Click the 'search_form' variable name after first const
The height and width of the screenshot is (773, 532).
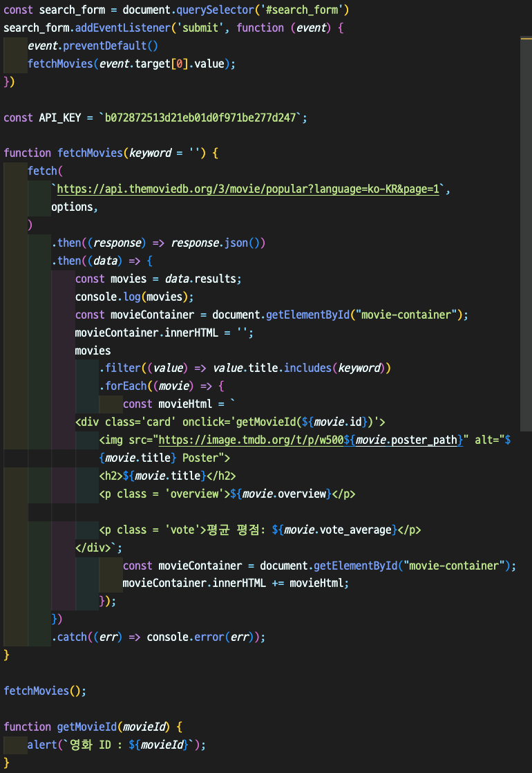pos(72,10)
